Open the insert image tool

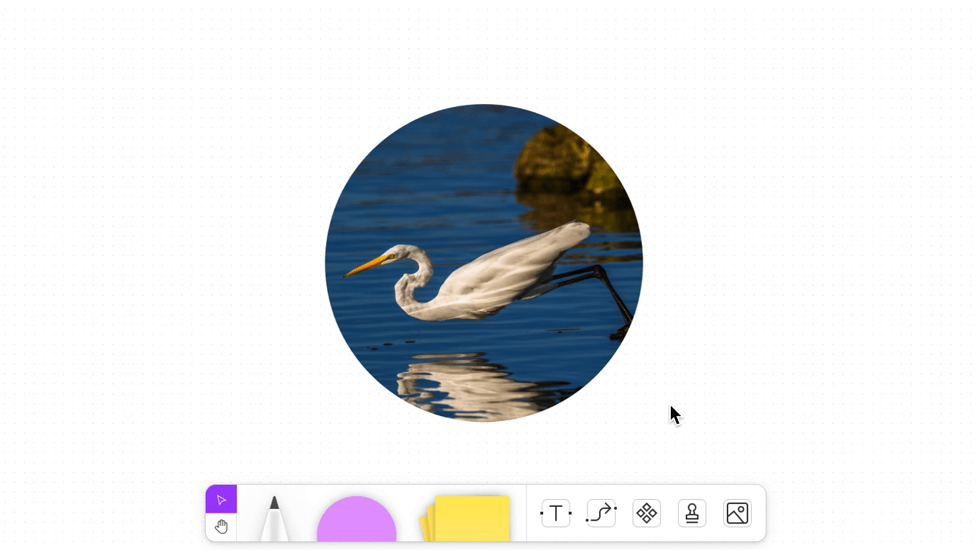738,513
